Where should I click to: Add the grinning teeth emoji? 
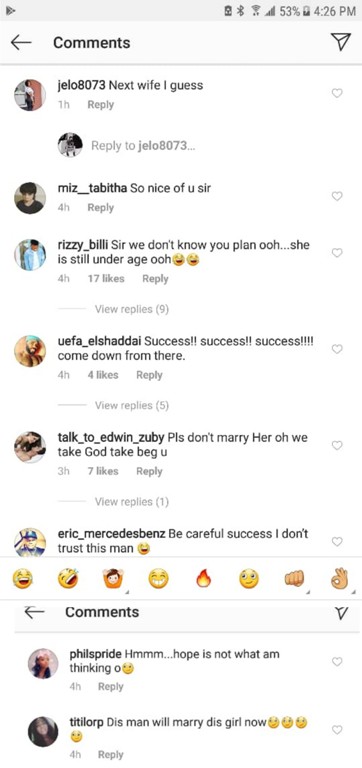[x=158, y=580]
